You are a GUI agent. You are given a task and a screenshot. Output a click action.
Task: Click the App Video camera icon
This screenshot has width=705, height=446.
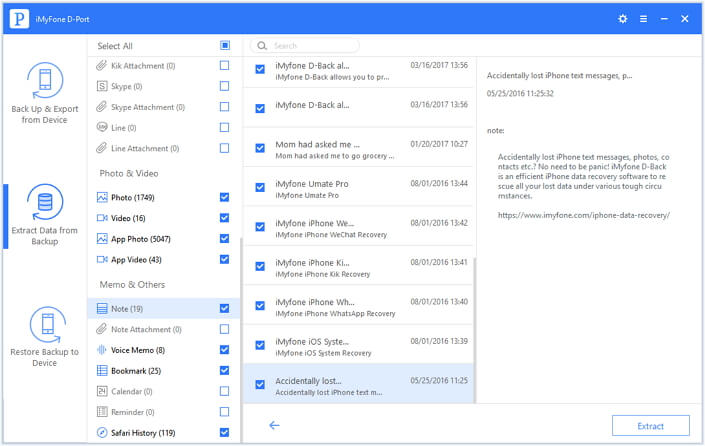tap(102, 259)
